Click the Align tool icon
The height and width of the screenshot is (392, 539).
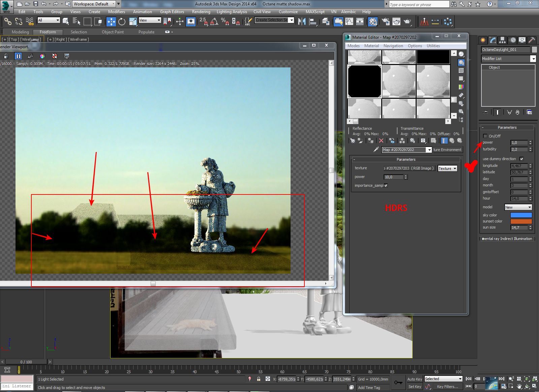point(313,22)
